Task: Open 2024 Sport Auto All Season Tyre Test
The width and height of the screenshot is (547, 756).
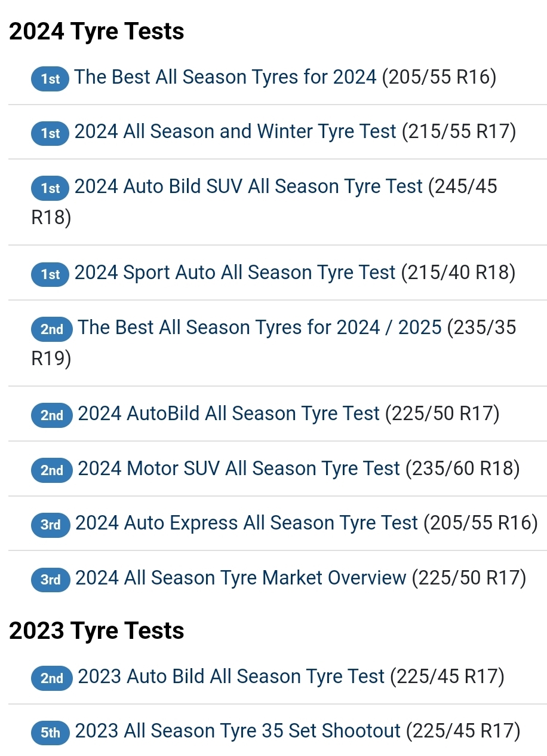Action: tap(235, 273)
